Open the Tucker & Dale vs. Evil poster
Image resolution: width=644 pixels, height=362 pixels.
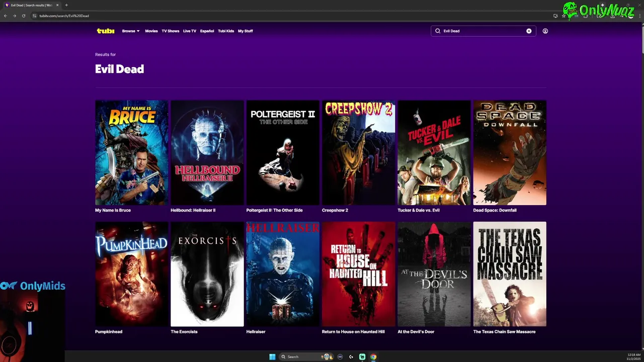(434, 153)
